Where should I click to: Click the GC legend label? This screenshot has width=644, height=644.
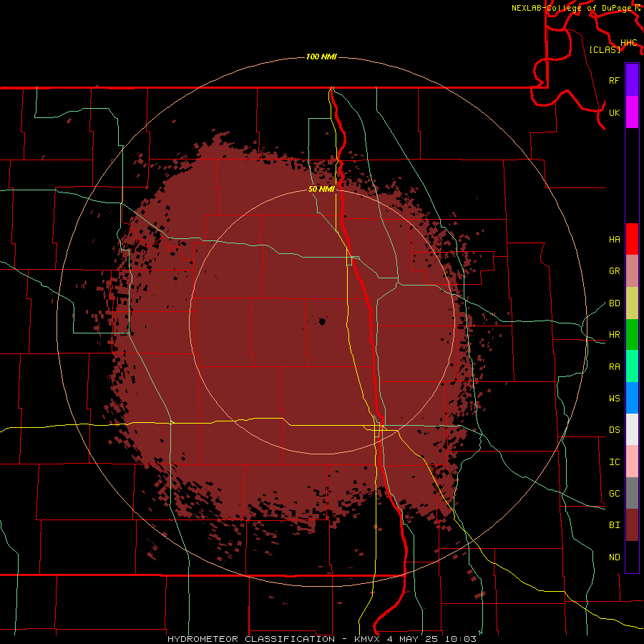(615, 494)
